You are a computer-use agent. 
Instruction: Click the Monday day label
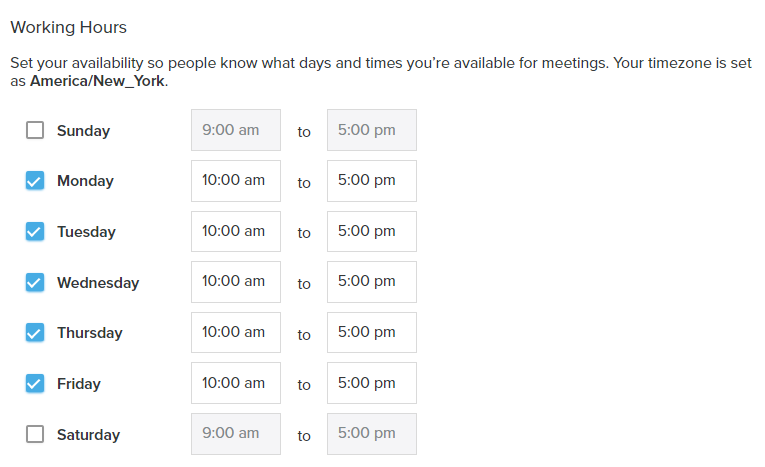click(x=85, y=181)
